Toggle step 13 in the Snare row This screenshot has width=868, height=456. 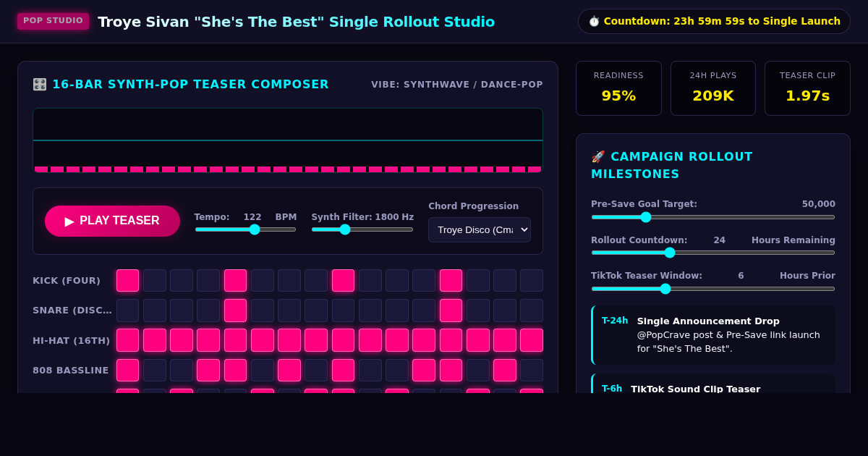tap(451, 311)
